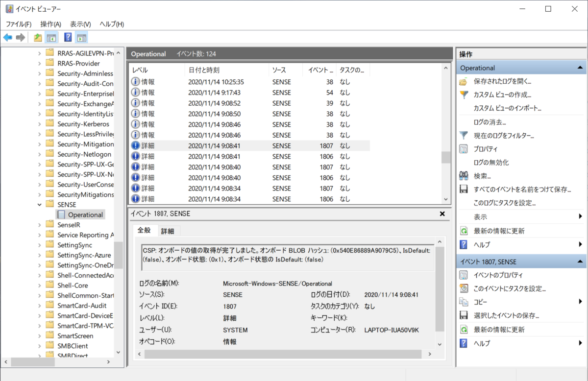Select the SmartCard-Audit tree item

(81, 306)
